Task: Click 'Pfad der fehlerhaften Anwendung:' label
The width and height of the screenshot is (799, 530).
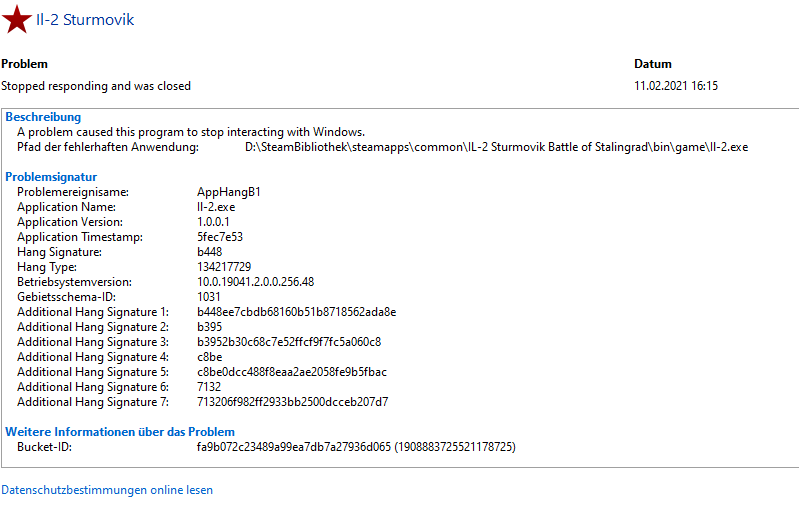Action: (x=108, y=147)
